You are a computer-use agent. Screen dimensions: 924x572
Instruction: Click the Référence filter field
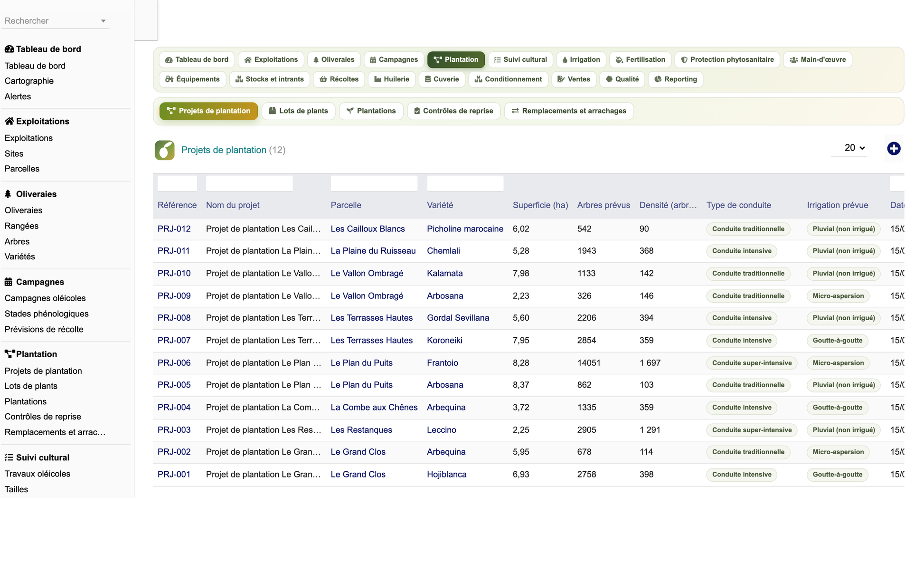tap(177, 183)
